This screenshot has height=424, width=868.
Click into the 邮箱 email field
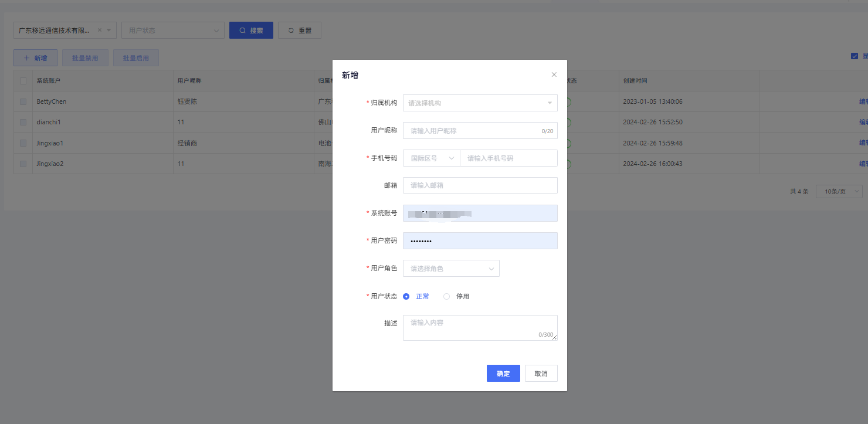pyautogui.click(x=480, y=185)
